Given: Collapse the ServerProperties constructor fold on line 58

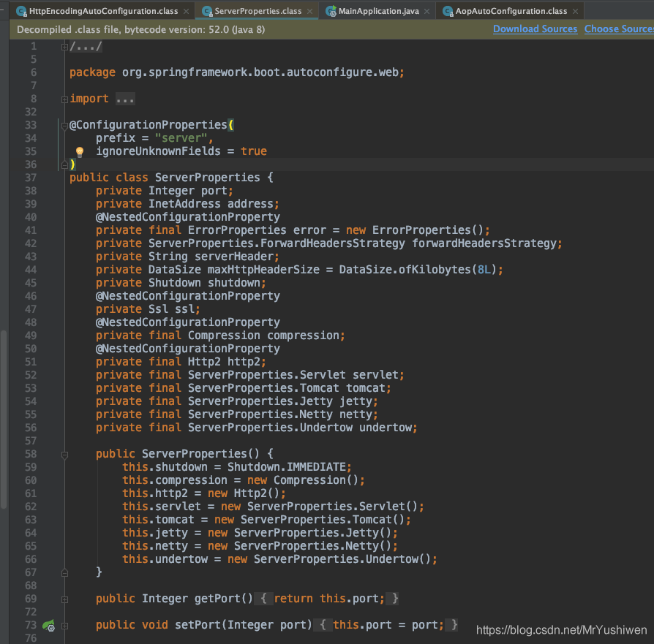Looking at the screenshot, I should point(64,455).
